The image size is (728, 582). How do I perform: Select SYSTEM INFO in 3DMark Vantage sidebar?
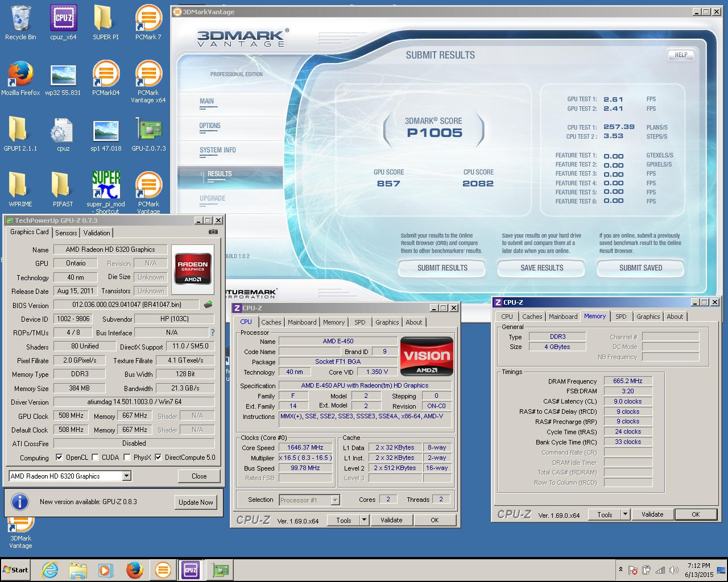218,150
